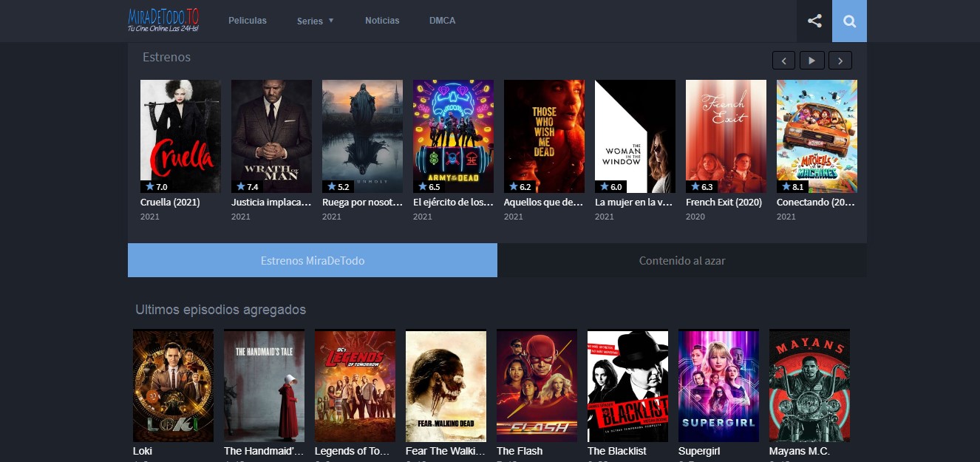The image size is (980, 462).
Task: Click Ultimos episodios agregados heading
Action: [x=220, y=310]
